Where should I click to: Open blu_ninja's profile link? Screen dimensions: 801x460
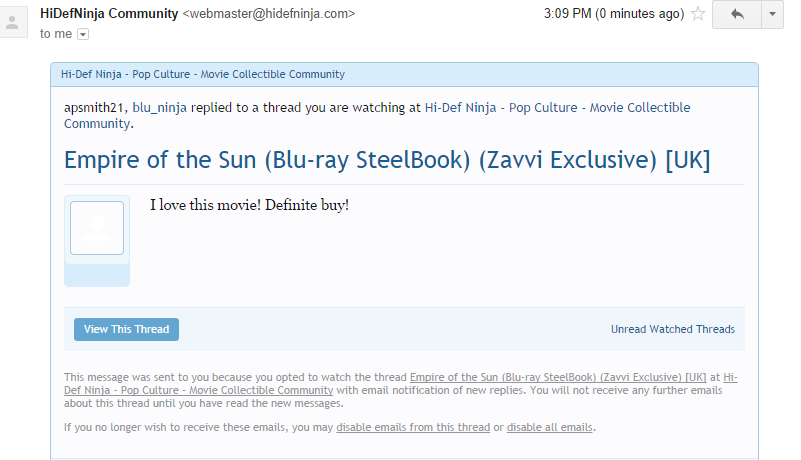tap(159, 108)
